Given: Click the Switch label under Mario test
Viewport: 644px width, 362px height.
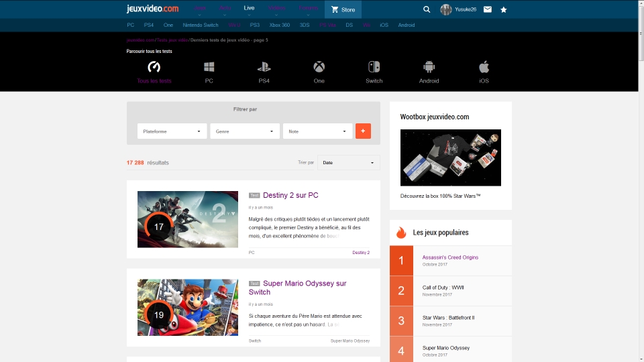Looking at the screenshot, I should (x=255, y=341).
